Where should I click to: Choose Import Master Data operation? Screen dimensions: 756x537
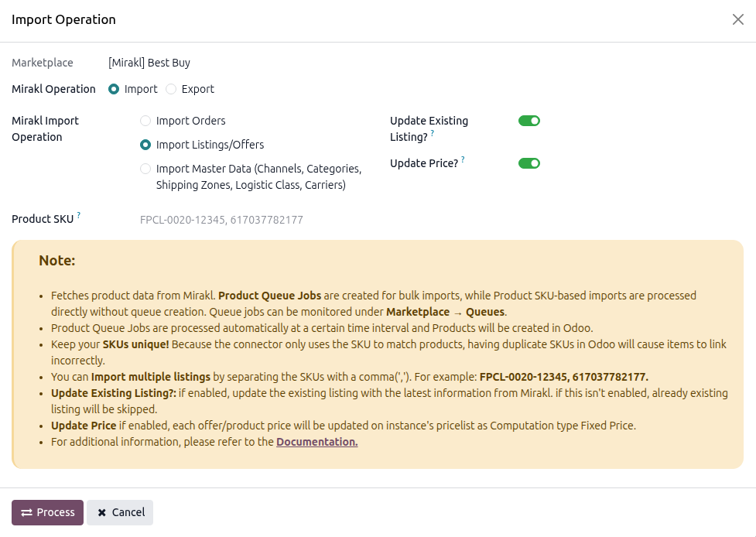[x=145, y=169]
